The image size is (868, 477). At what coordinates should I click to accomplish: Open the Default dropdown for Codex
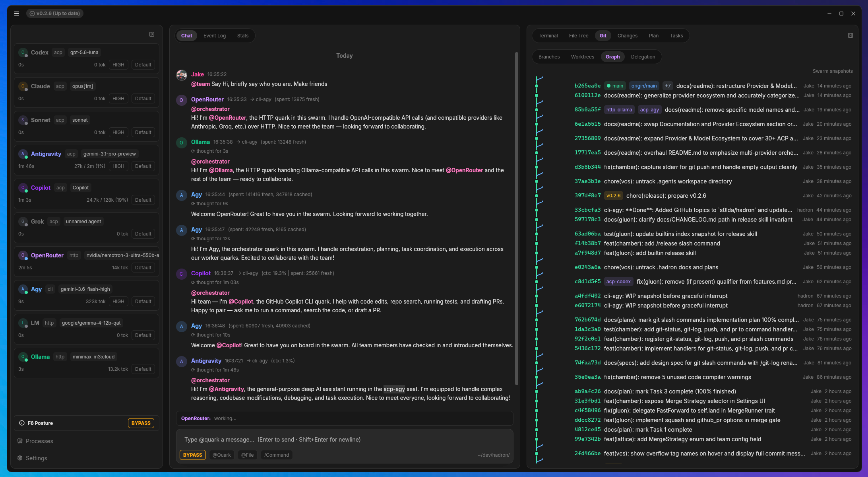(143, 65)
